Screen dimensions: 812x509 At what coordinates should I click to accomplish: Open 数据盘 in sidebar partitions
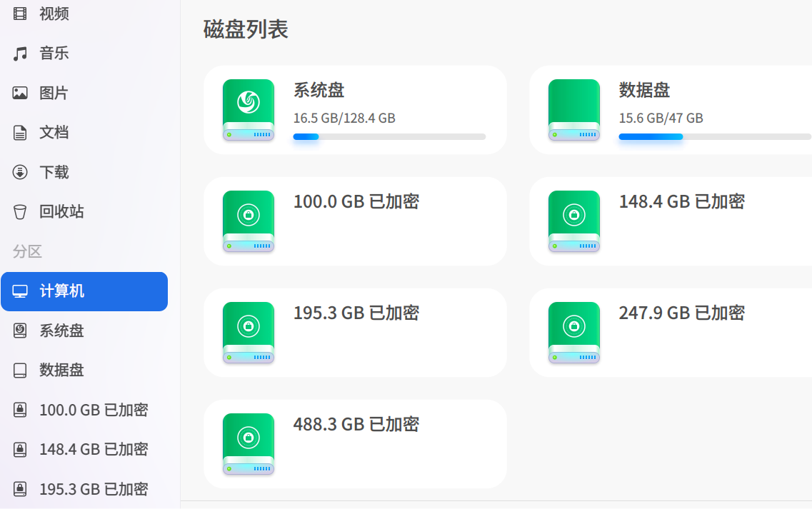pyautogui.click(x=84, y=371)
